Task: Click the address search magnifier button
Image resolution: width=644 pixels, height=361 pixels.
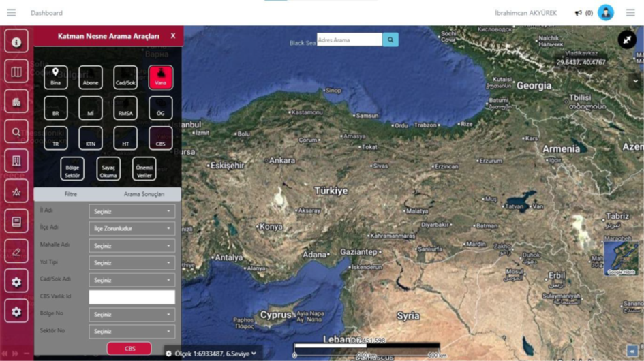Action: pos(390,40)
